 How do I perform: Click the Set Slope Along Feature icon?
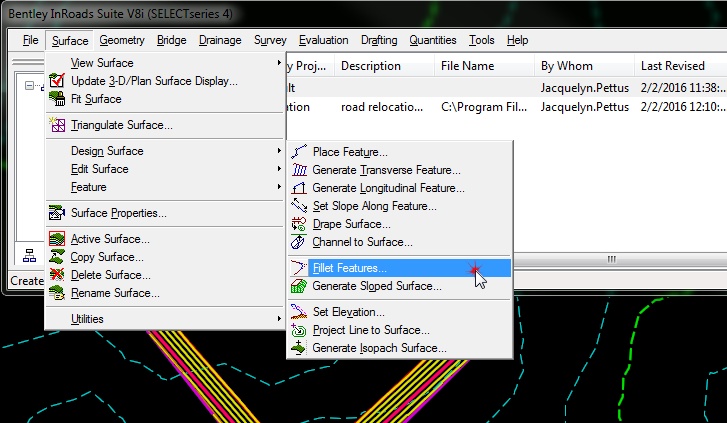(299, 206)
